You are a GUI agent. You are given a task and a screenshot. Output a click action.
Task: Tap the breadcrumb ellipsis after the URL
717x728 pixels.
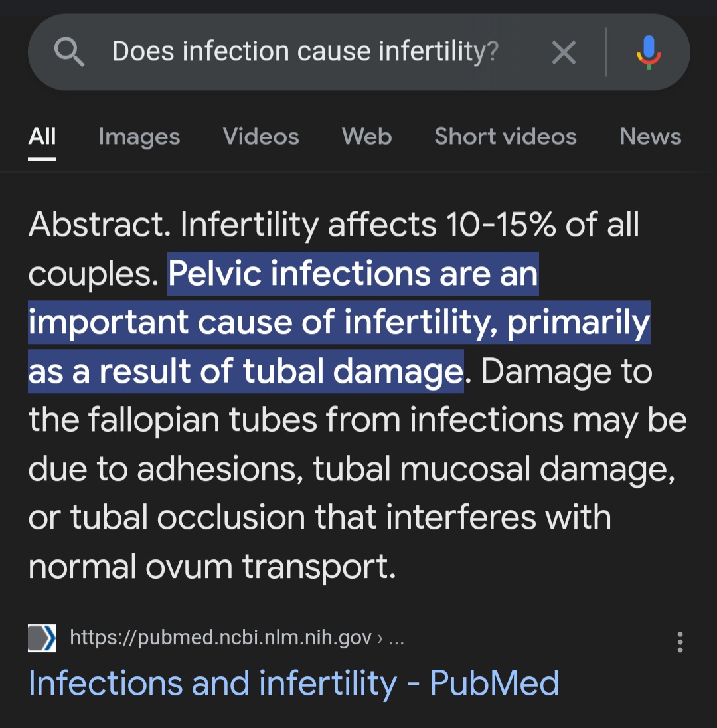point(396,638)
